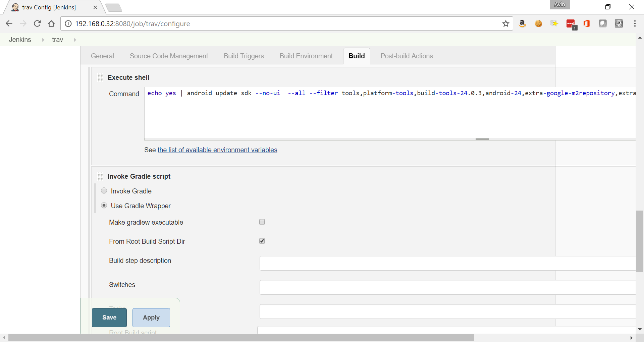The height and width of the screenshot is (342, 644).
Task: Click inside the shell Command text area
Action: click(x=390, y=113)
